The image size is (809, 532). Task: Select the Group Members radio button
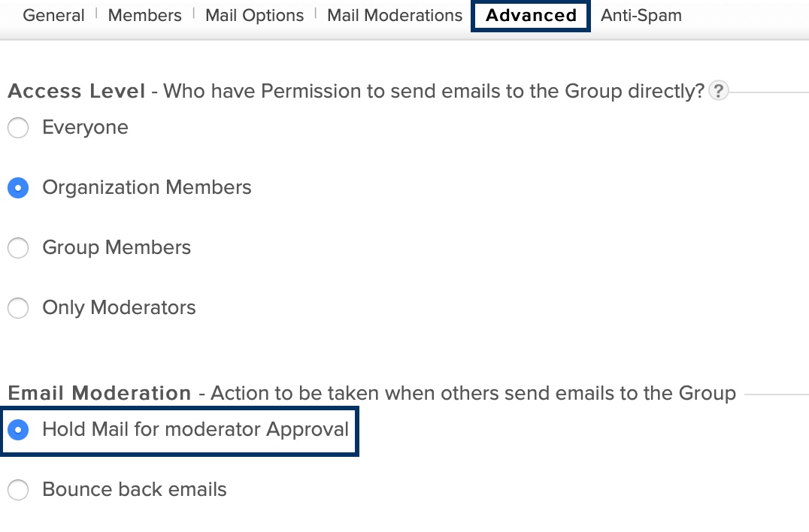[18, 248]
